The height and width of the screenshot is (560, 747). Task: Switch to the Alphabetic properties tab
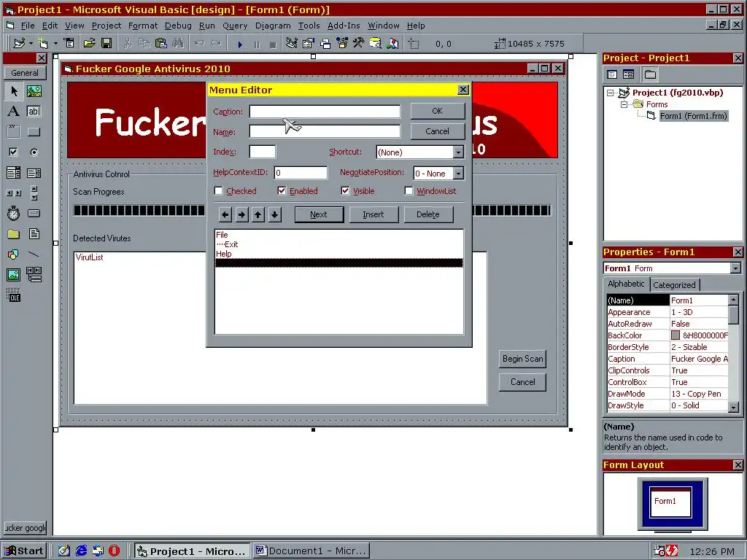626,284
